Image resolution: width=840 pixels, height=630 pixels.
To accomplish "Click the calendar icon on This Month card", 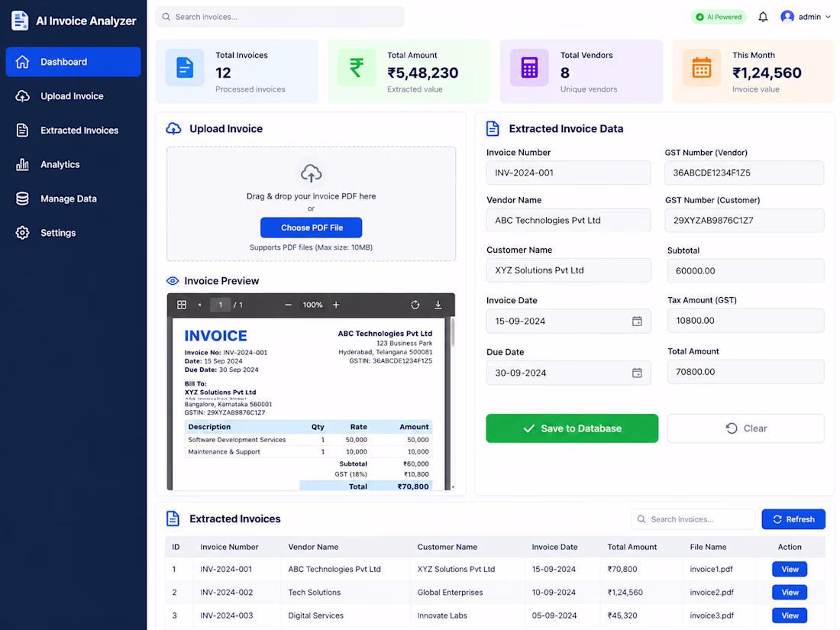I will [702, 68].
